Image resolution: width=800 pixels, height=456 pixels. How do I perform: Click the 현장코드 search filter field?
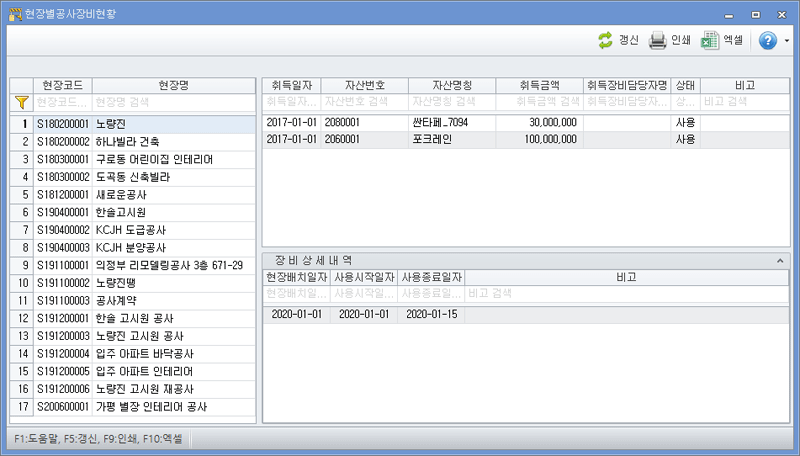(63, 102)
